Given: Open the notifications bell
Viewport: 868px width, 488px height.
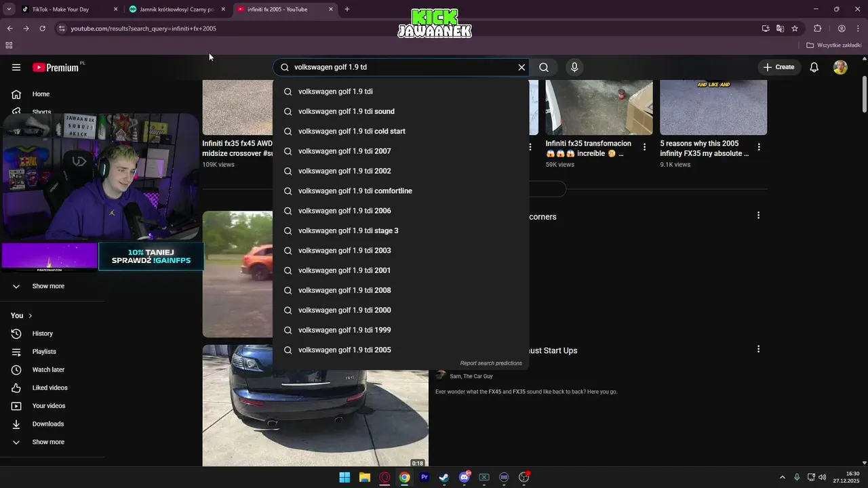Looking at the screenshot, I should point(814,67).
